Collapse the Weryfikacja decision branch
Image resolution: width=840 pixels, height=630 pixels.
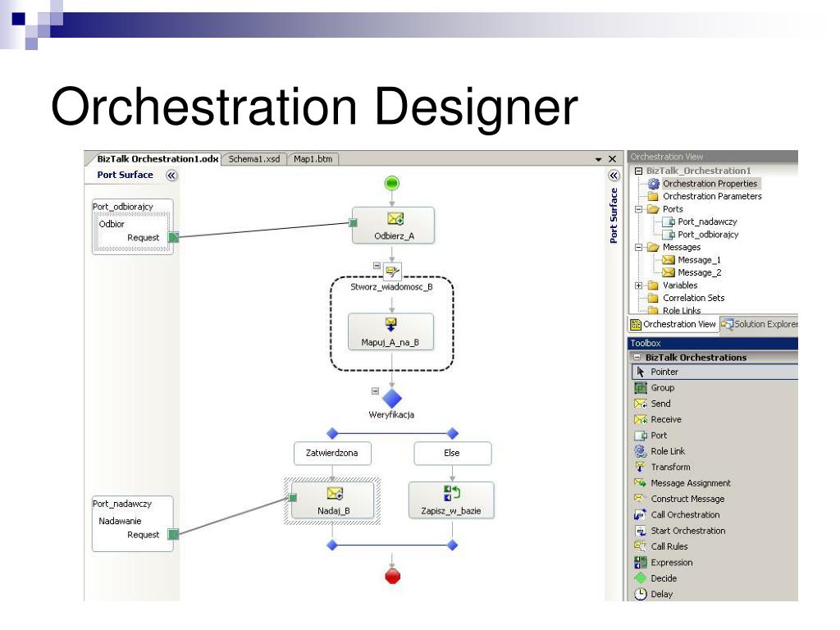click(375, 391)
